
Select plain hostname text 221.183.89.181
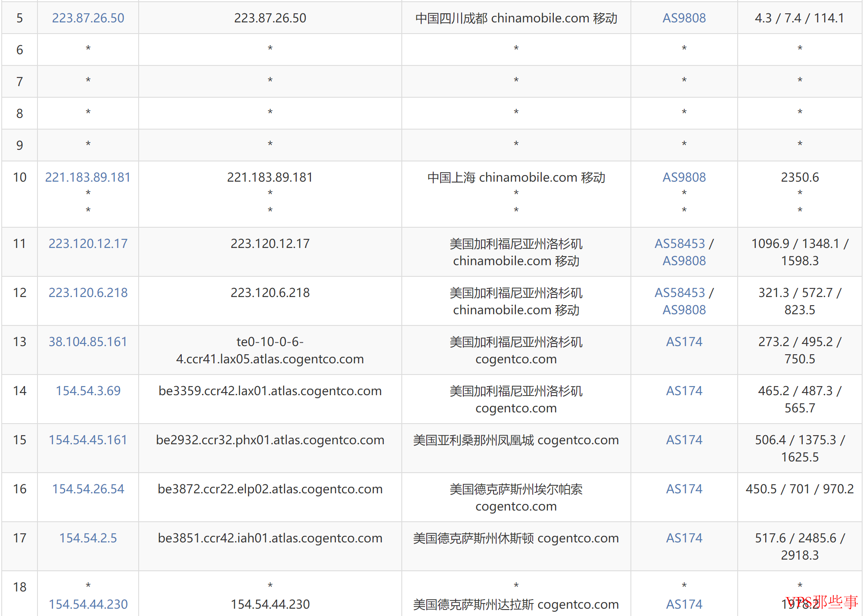coord(270,177)
